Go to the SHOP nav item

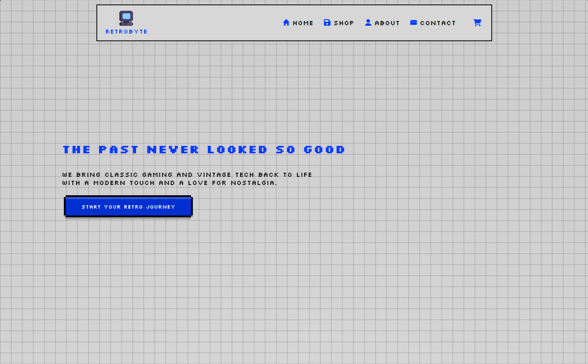coord(344,23)
